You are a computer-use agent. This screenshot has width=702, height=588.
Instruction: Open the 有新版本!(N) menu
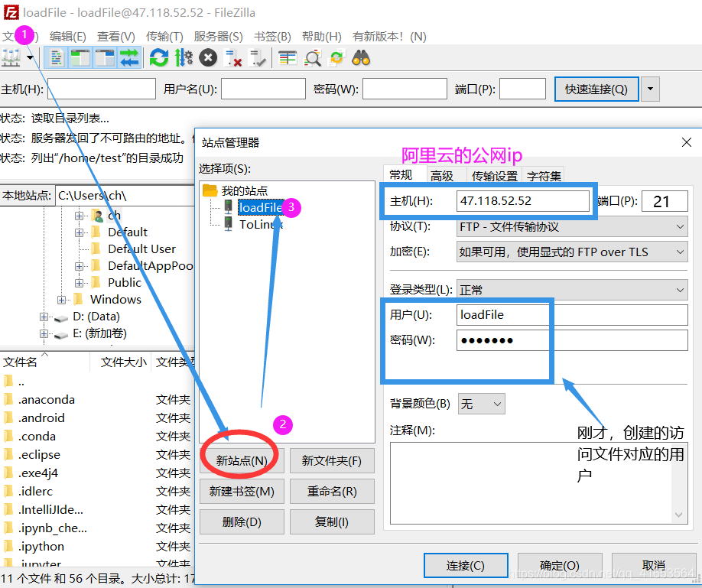point(389,36)
